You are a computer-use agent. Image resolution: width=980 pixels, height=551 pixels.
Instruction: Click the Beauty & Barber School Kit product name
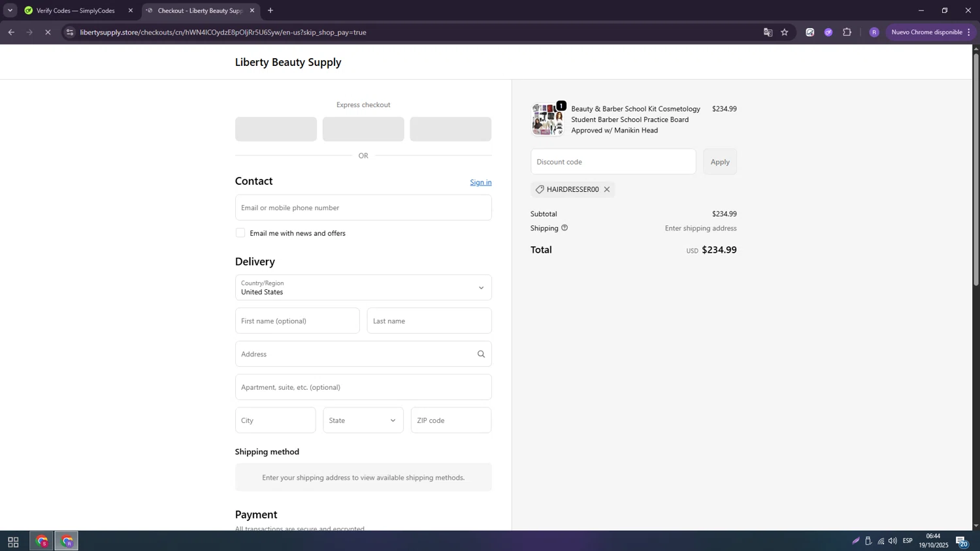[636, 119]
